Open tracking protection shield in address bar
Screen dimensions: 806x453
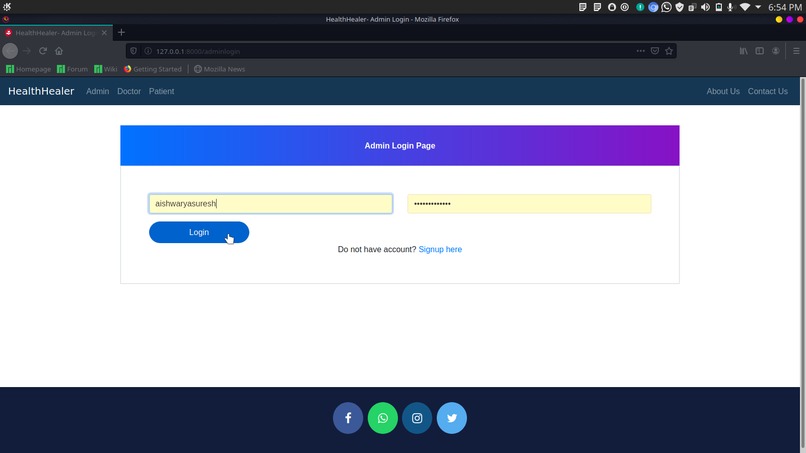pos(134,51)
